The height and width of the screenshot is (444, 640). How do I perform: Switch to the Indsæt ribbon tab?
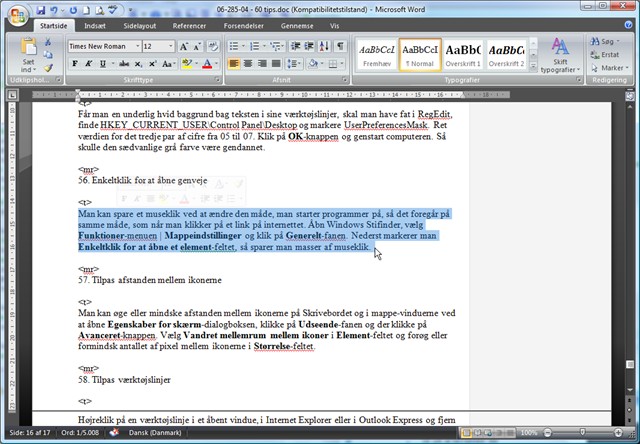[x=96, y=23]
